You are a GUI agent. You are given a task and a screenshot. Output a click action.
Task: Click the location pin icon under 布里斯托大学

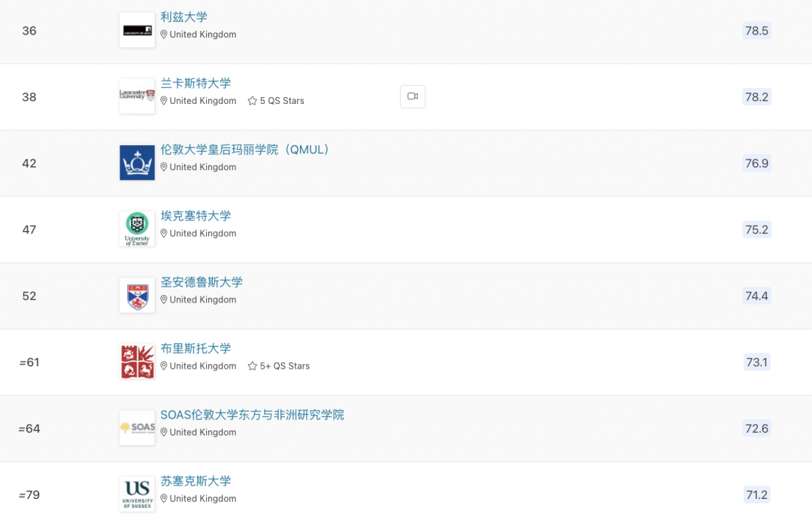click(164, 366)
